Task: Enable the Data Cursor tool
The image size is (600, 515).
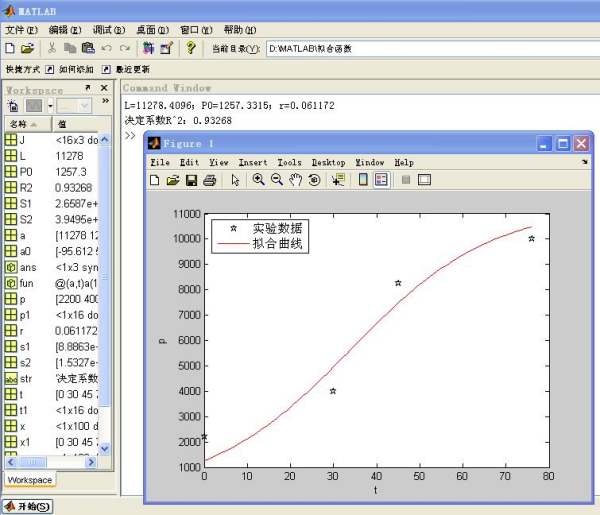Action: pyautogui.click(x=338, y=180)
